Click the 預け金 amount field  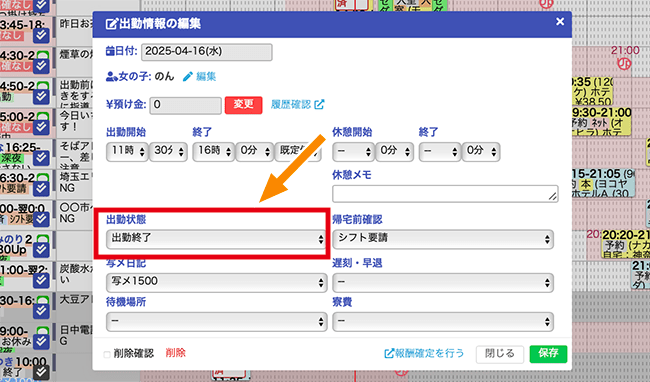(185, 105)
